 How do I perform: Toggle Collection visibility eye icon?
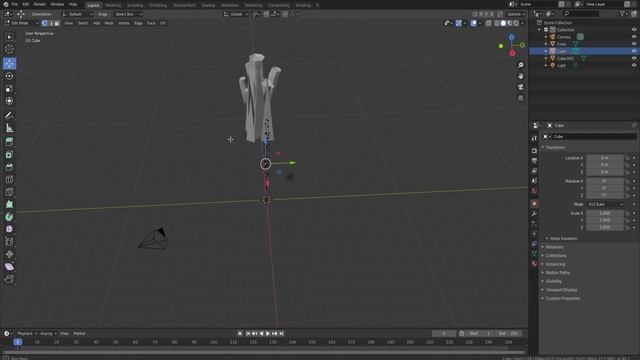[634, 30]
